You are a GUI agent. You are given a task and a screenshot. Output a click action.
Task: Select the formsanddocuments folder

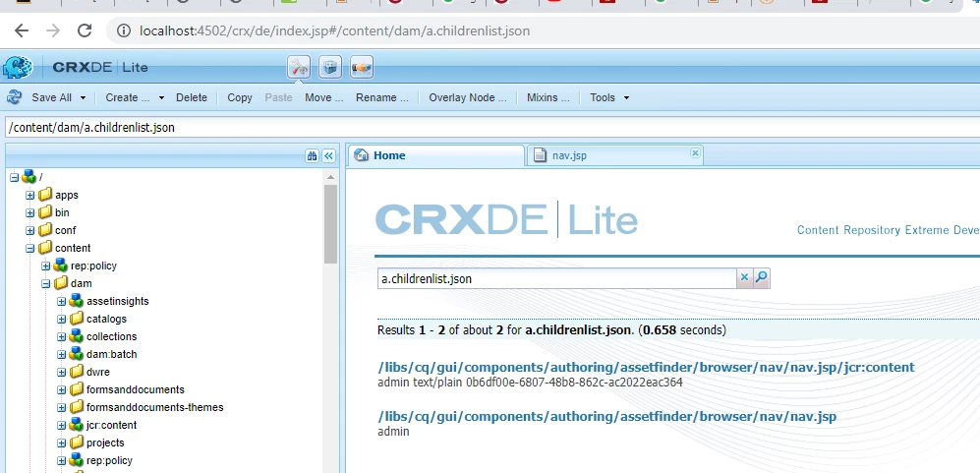click(x=135, y=389)
